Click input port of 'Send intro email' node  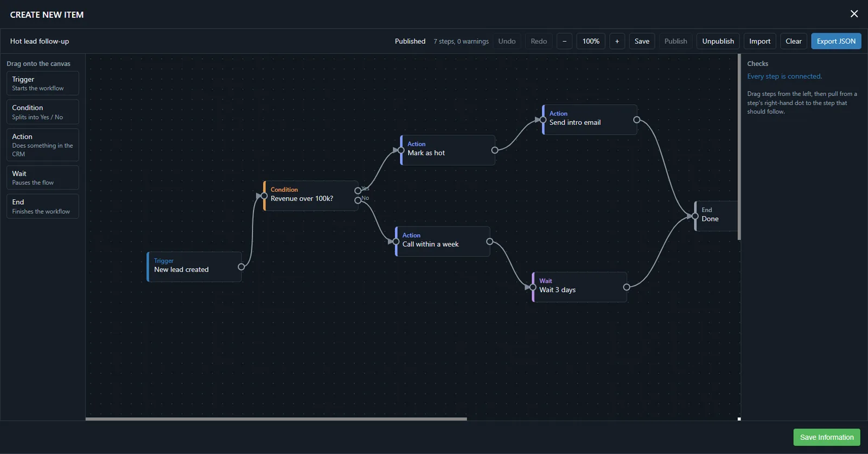[543, 120]
